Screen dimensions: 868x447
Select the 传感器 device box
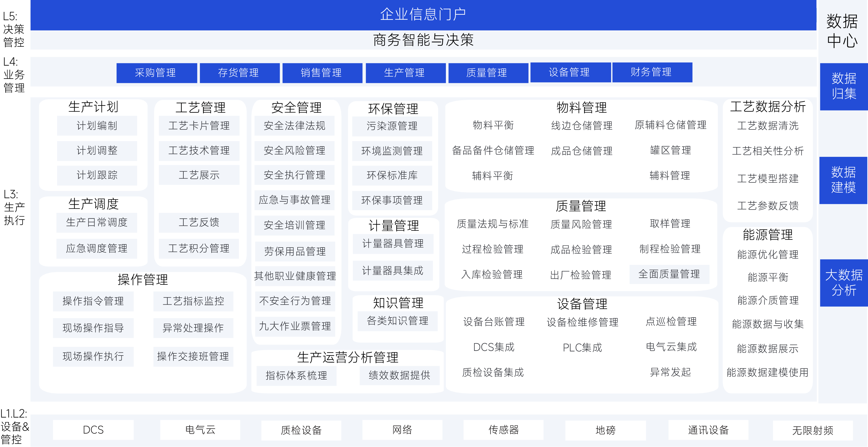click(x=503, y=430)
